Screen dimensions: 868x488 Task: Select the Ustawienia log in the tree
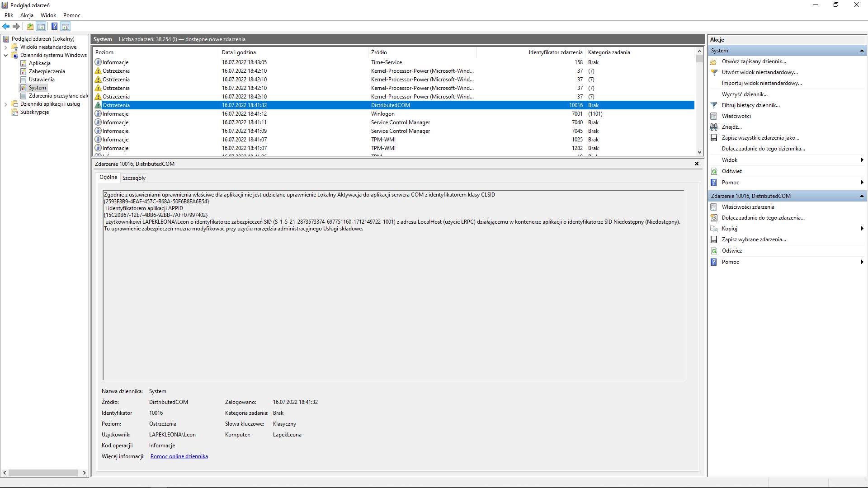[42, 80]
